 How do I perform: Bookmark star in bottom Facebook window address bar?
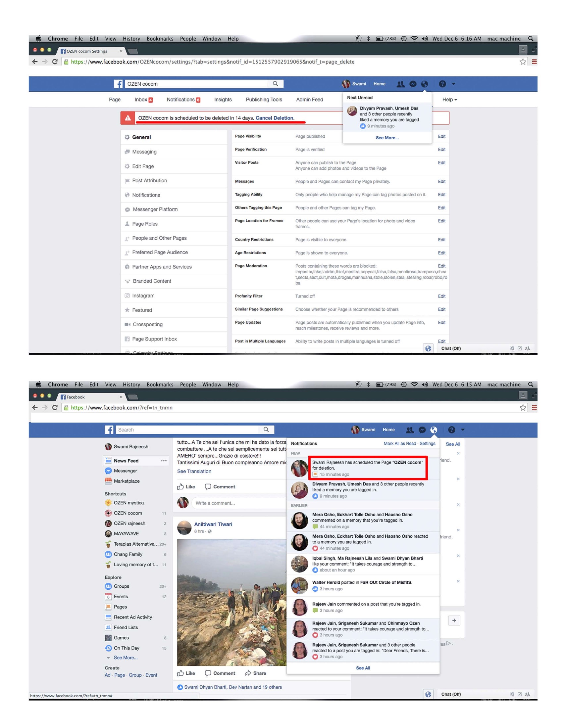pos(523,408)
